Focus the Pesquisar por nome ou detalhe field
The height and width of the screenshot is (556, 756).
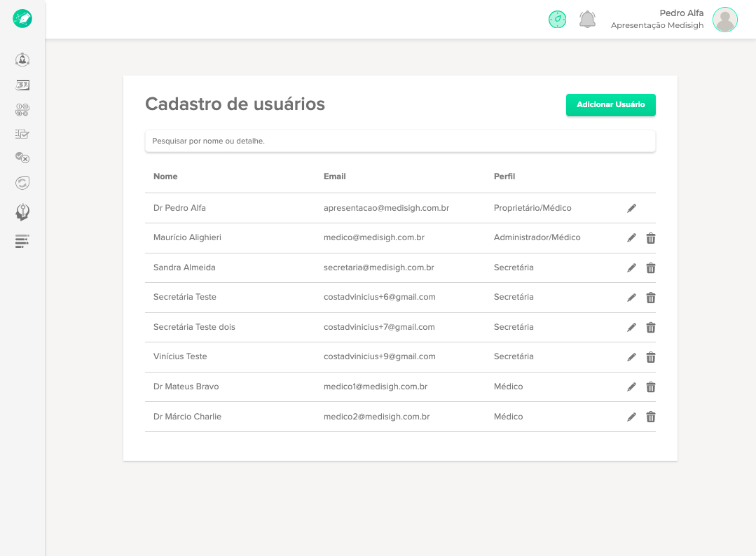[400, 141]
